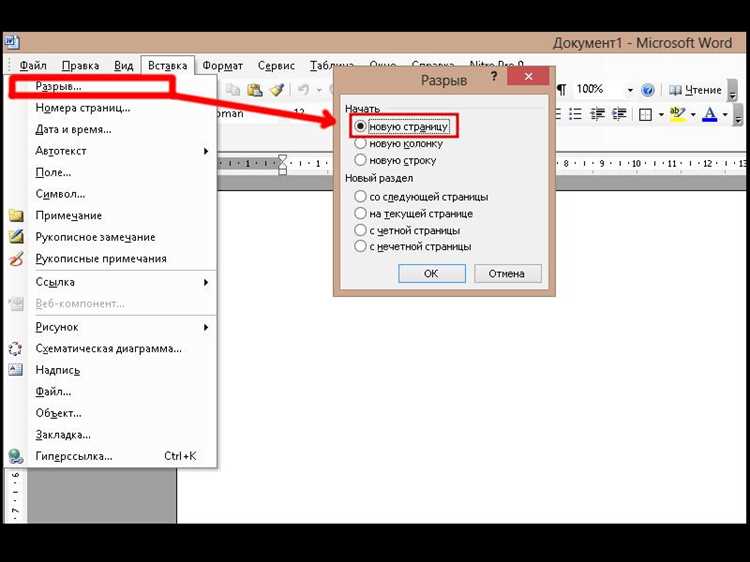Click the OK button in Разрыв dialog
Screen dimensions: 750x562
point(431,274)
